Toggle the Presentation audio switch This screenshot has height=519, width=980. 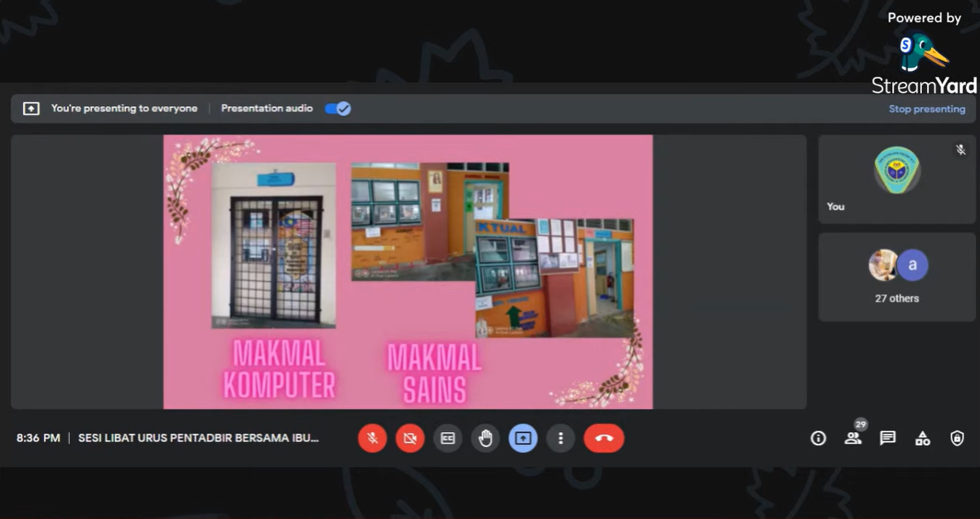pos(338,109)
